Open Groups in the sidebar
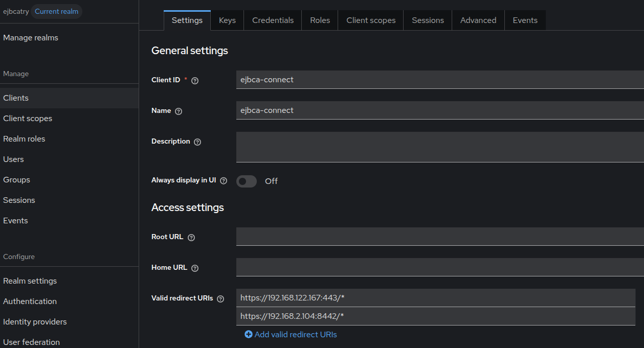Viewport: 644px width, 348px height. click(x=69, y=180)
